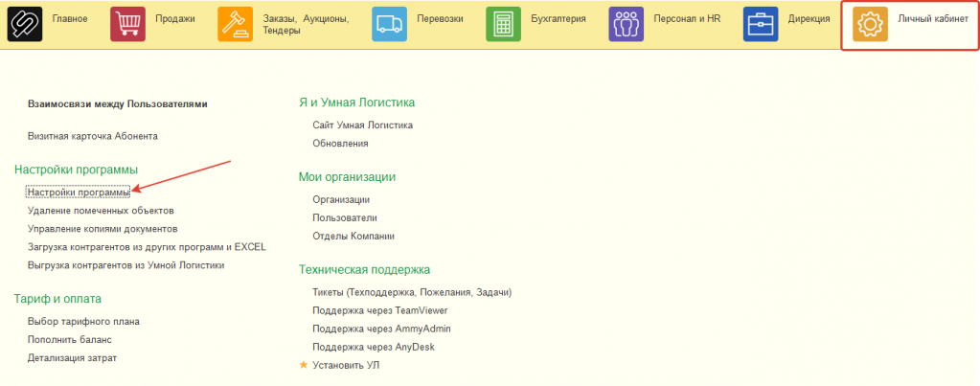Screen dimensions: 980x386
Task: Open the Главное section tab
Action: coord(69,19)
